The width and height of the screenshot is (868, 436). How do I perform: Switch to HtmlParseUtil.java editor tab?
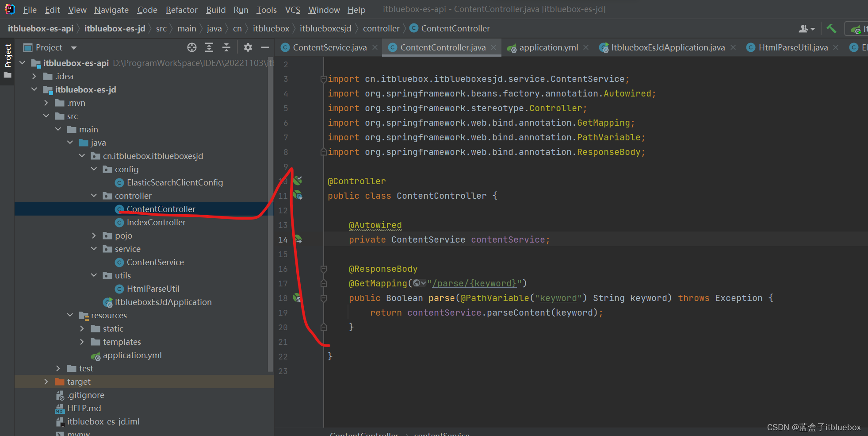(793, 47)
